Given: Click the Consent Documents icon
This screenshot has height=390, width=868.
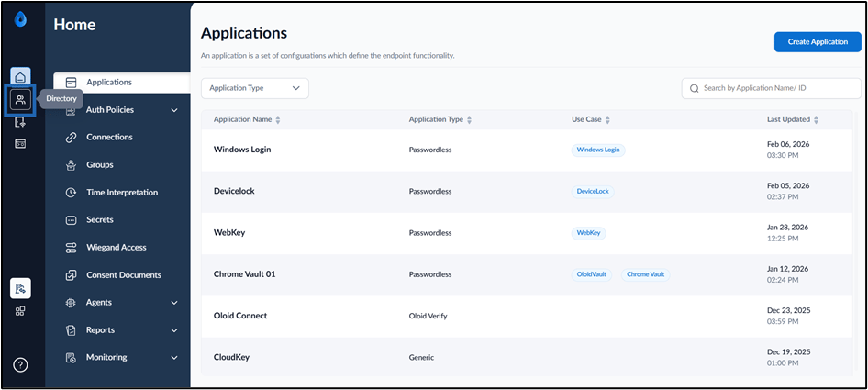Looking at the screenshot, I should (71, 275).
